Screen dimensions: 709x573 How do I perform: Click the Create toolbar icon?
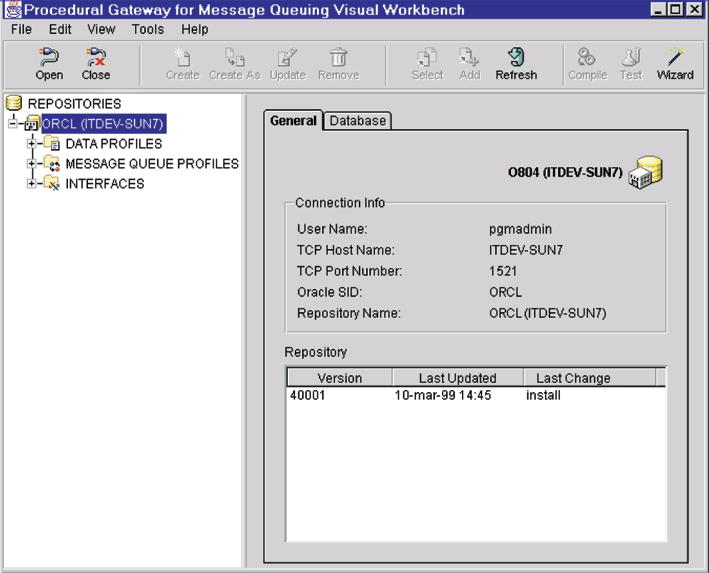coord(182,63)
